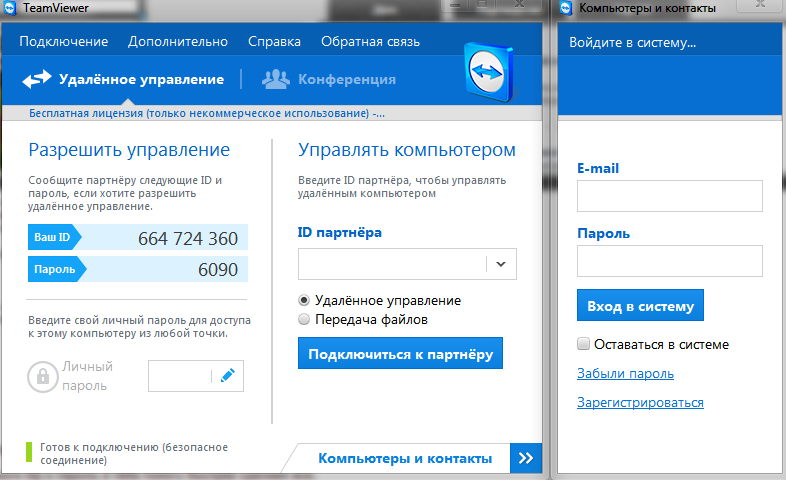Click the double-chevron arrow beside Компьютеры и контакты
Viewport: 786px width, 480px height.
(526, 458)
